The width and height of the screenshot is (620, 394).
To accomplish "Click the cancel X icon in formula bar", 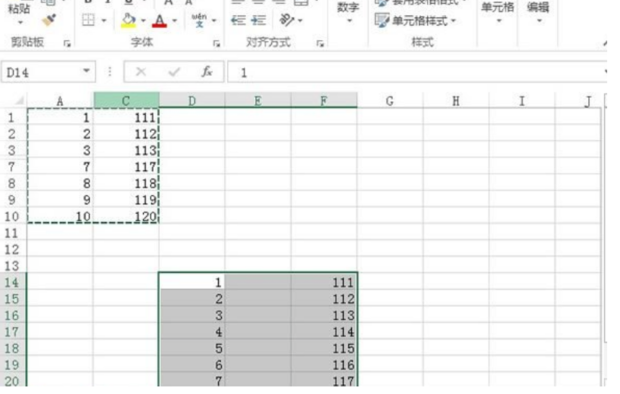I will 141,72.
